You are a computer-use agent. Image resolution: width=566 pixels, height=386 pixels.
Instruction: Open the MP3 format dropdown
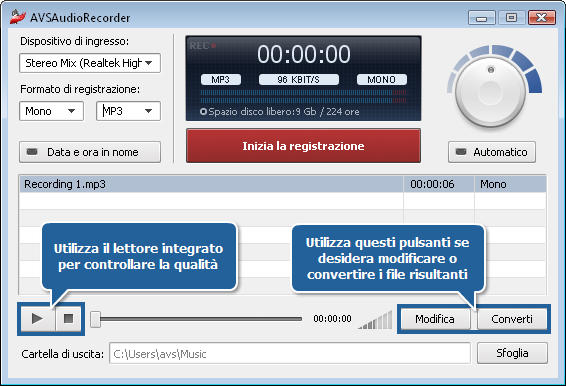[129, 111]
